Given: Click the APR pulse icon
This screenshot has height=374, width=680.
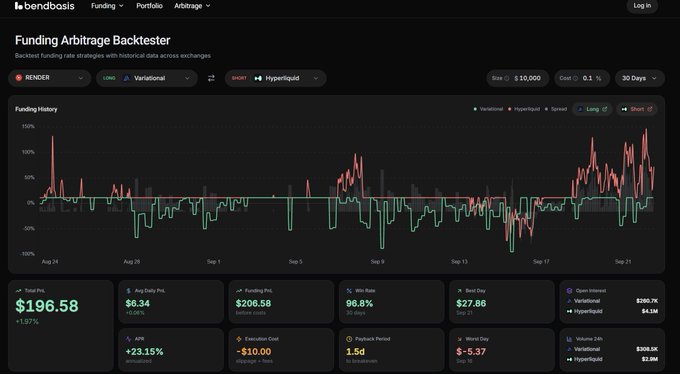Looking at the screenshot, I should tap(128, 339).
